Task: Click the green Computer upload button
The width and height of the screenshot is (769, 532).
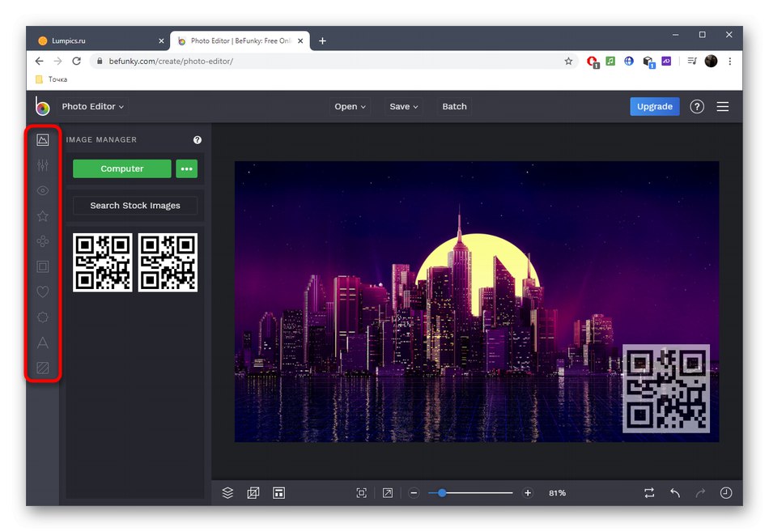Action: (x=122, y=168)
